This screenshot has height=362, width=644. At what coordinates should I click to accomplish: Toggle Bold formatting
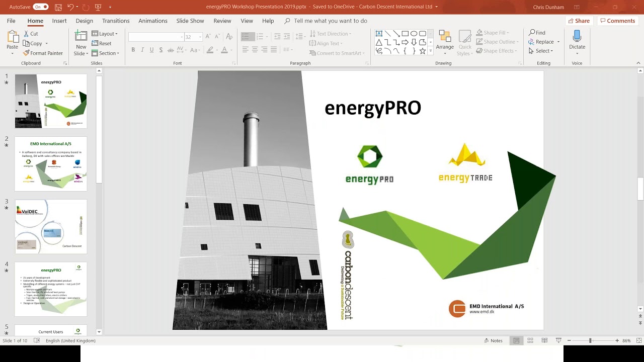[133, 50]
